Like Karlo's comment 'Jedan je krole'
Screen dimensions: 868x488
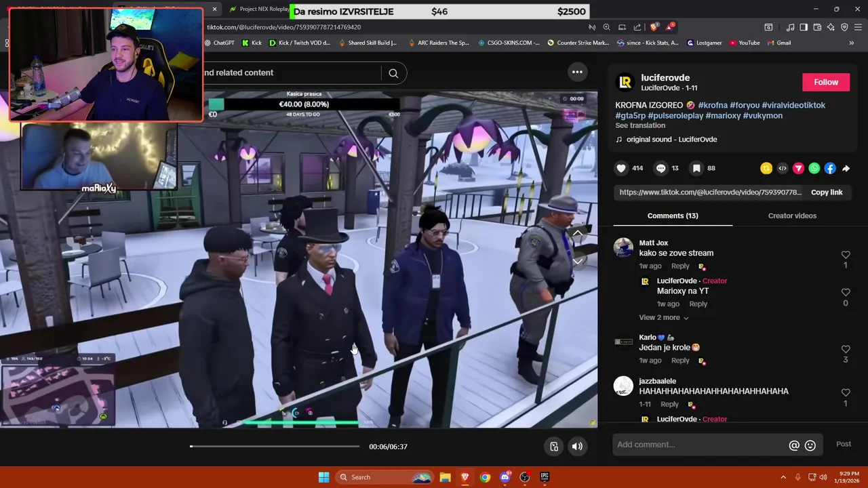click(846, 349)
